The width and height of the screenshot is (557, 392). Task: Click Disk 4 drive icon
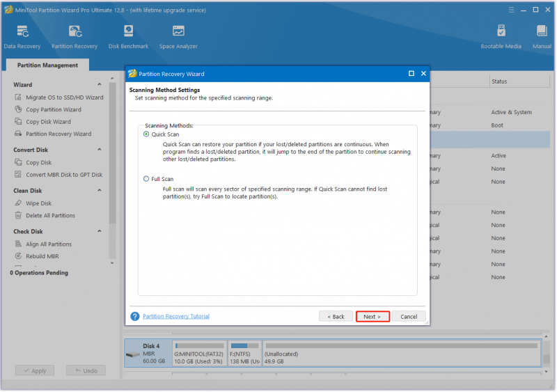133,354
